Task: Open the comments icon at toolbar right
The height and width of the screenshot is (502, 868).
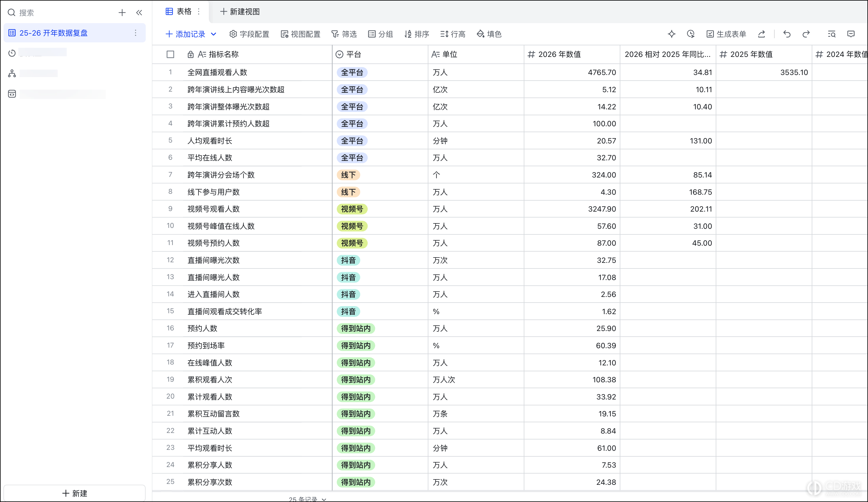Action: click(x=851, y=34)
